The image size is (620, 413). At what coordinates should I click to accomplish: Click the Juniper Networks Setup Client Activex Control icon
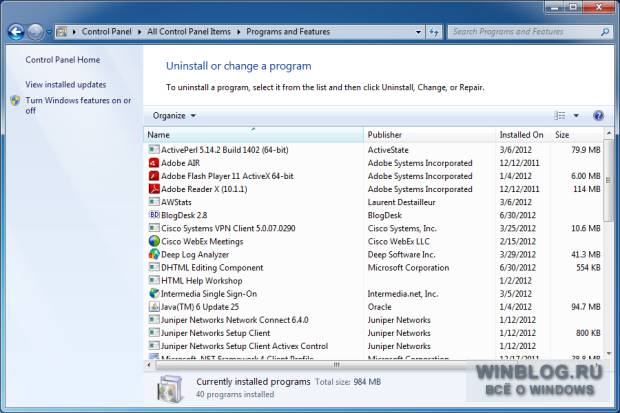(x=154, y=345)
